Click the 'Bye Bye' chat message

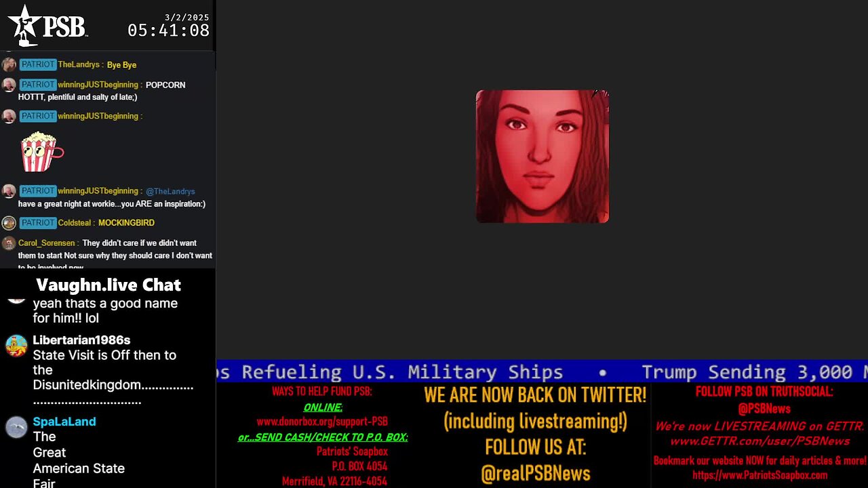121,64
